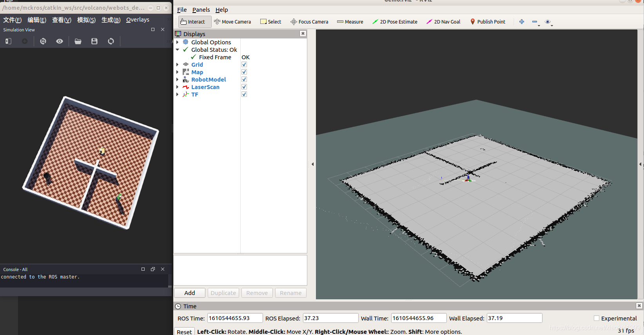Expand the Map display row

pyautogui.click(x=178, y=72)
